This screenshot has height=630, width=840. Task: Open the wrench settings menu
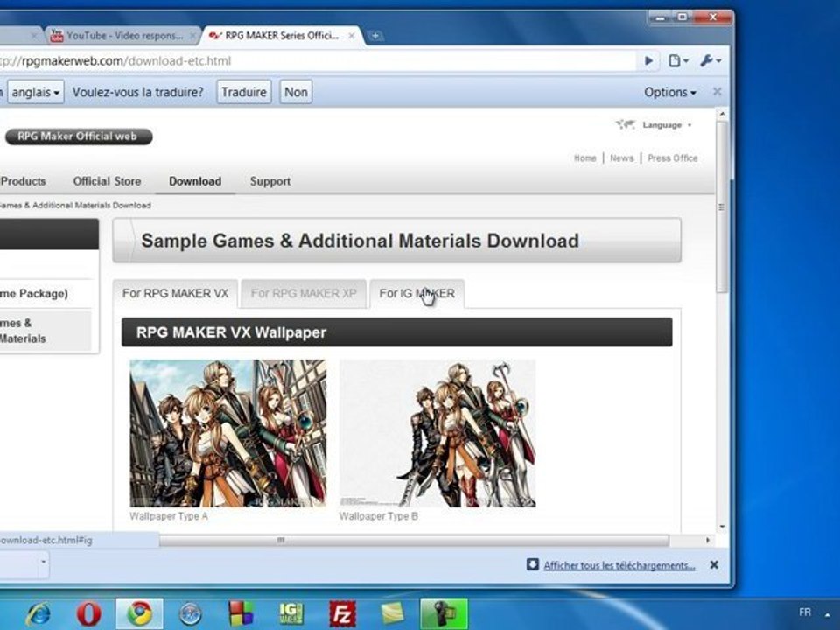pyautogui.click(x=710, y=61)
